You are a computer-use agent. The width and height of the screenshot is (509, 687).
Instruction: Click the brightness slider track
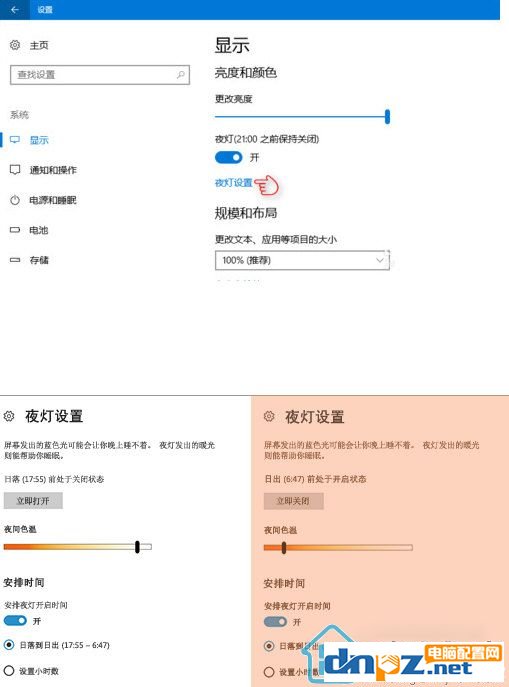[x=301, y=117]
